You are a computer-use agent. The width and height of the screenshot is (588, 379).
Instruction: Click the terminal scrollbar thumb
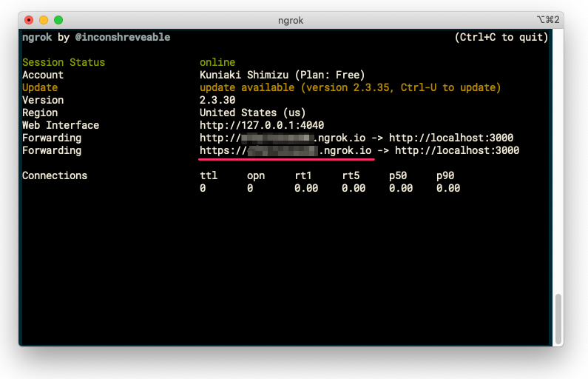[558, 319]
